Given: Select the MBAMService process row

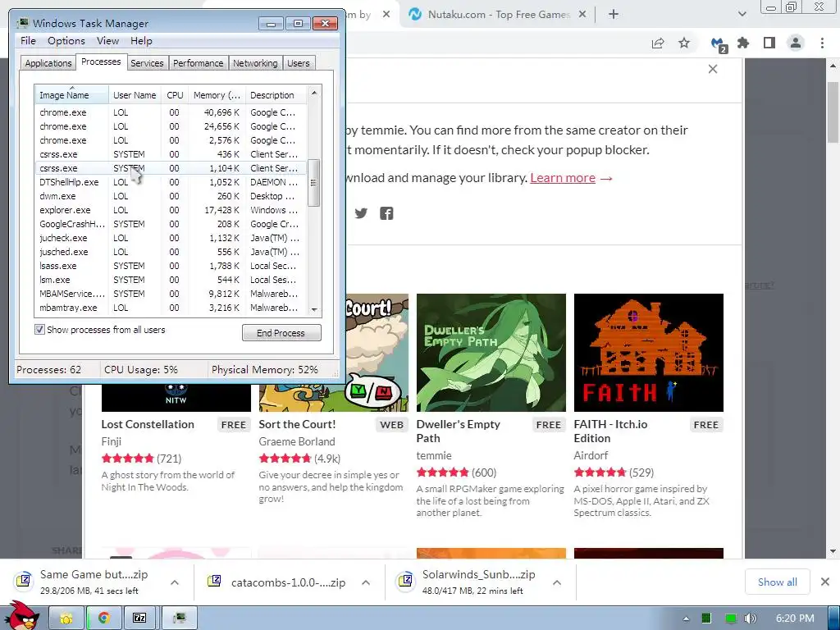Looking at the screenshot, I should tap(171, 294).
